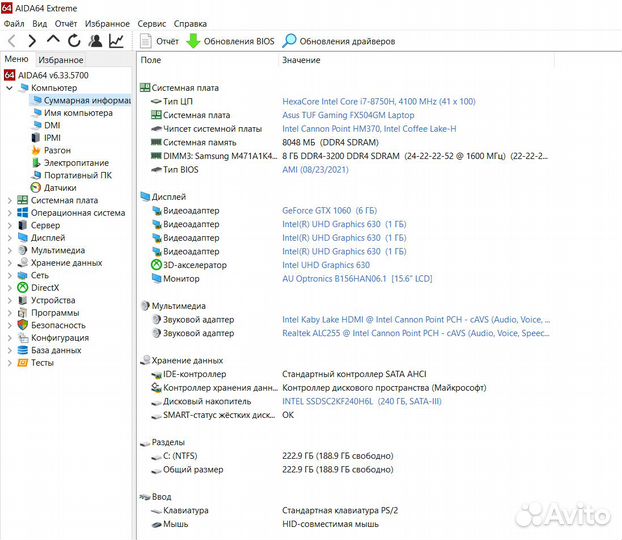622x540 pixels.
Task: Open user accounts toolbar icon
Action: (x=95, y=40)
